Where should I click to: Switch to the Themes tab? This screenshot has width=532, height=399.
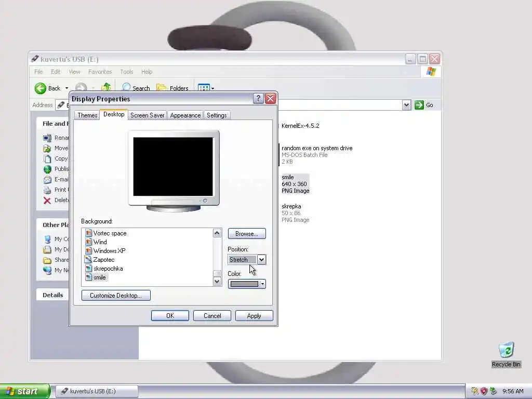[87, 115]
